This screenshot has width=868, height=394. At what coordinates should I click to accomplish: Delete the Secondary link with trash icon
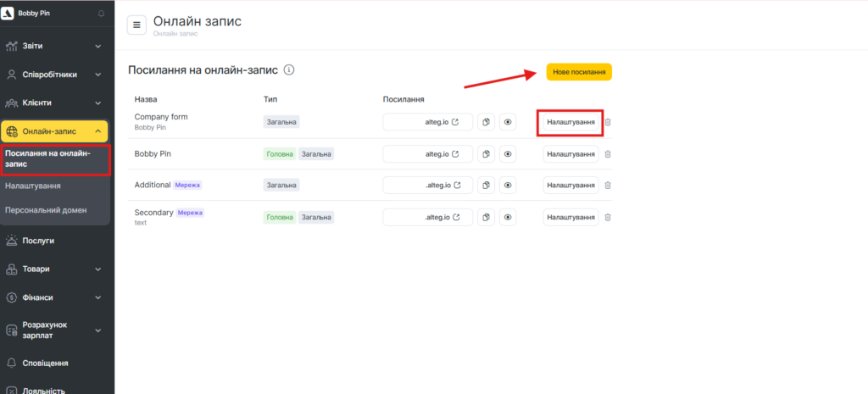pyautogui.click(x=608, y=217)
